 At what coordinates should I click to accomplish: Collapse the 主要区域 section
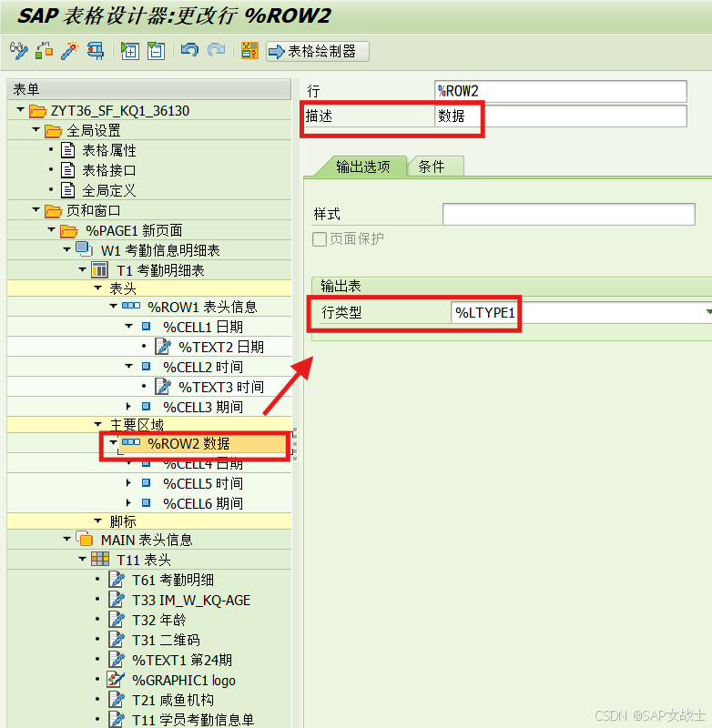point(98,424)
